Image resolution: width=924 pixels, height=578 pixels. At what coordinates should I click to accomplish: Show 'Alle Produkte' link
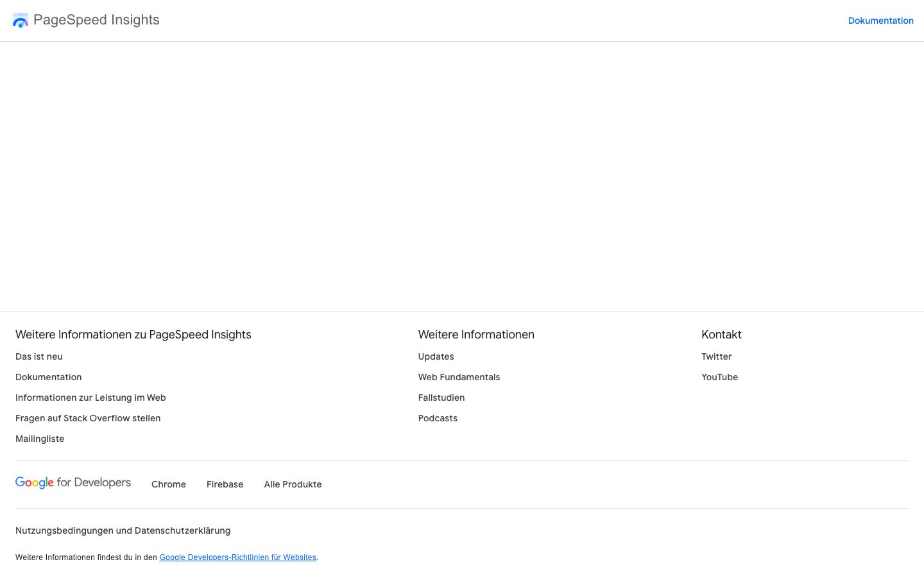click(293, 484)
